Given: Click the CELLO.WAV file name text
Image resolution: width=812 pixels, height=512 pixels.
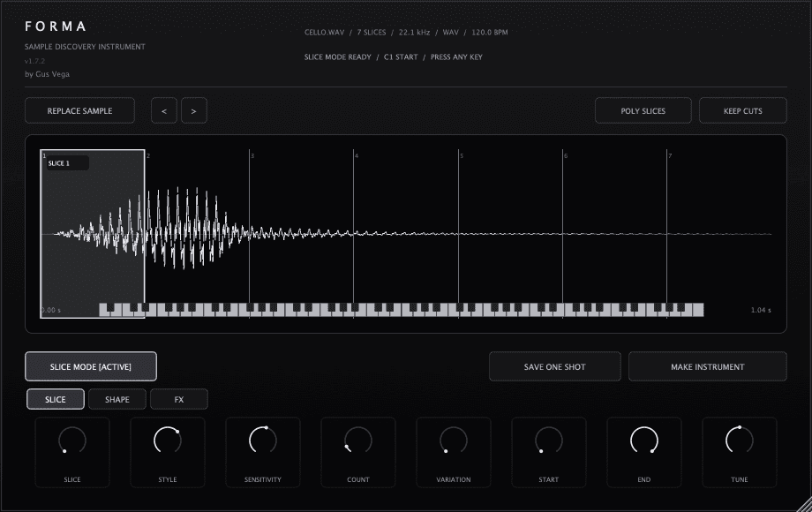Looking at the screenshot, I should (x=324, y=32).
